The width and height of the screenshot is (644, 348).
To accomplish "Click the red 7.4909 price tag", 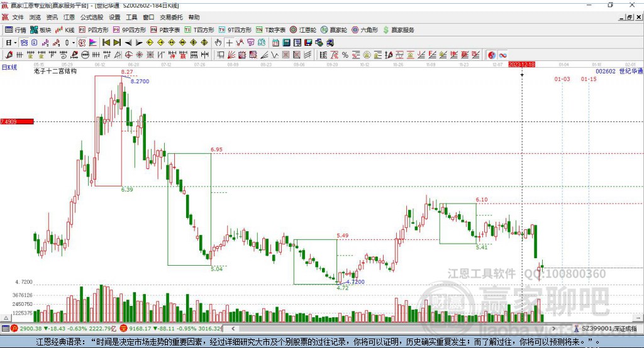I will (17, 121).
